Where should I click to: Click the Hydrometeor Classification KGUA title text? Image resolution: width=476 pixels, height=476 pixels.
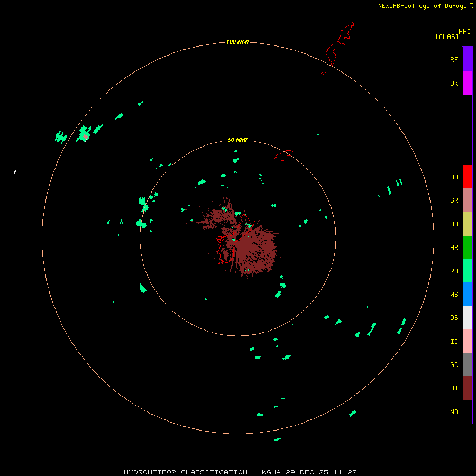[x=240, y=472]
